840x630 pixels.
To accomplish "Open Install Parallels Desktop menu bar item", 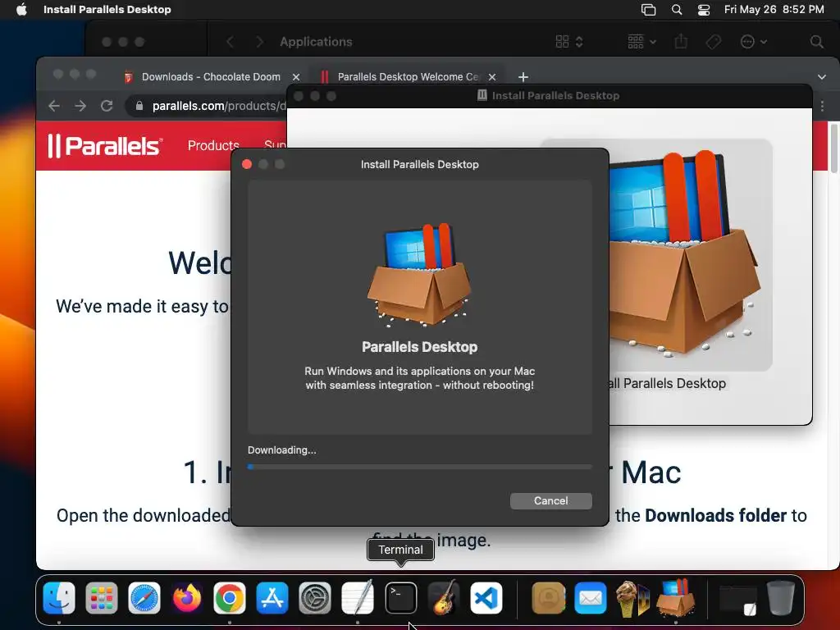I will [107, 9].
